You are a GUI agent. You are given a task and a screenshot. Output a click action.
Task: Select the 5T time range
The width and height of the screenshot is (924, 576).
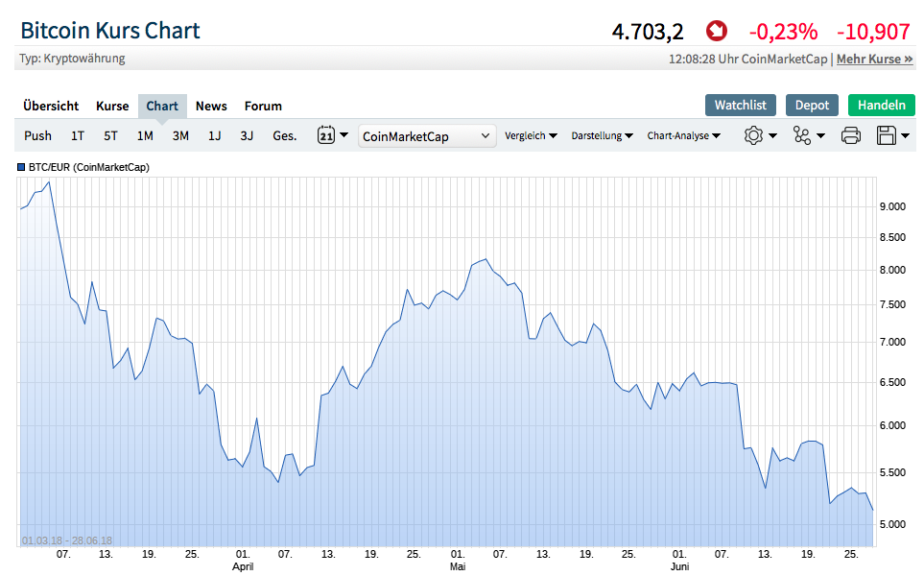coord(110,135)
